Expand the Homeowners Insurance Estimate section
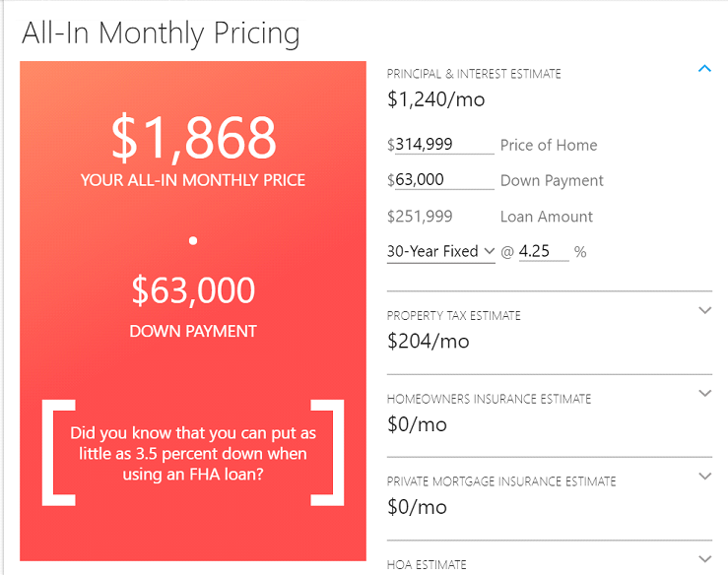Screen dimensions: 728x575 coord(704,393)
